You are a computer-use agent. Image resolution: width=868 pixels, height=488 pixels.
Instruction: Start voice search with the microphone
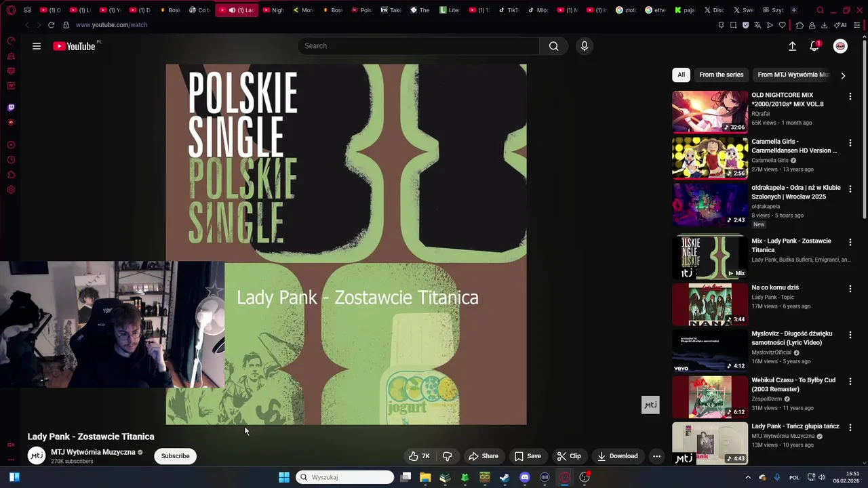click(x=585, y=46)
